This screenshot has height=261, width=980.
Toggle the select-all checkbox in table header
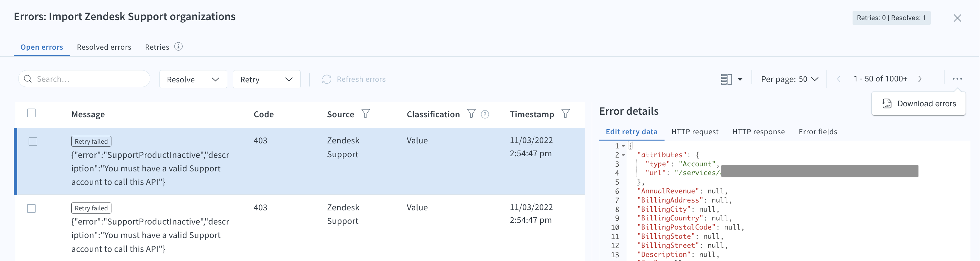coord(32,113)
